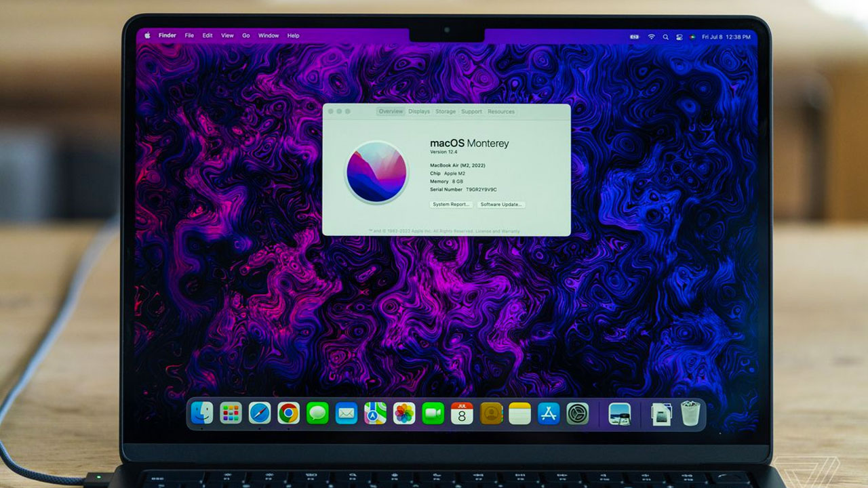Open the Trash in the Dock
Screen dimensions: 868x488
coord(690,413)
